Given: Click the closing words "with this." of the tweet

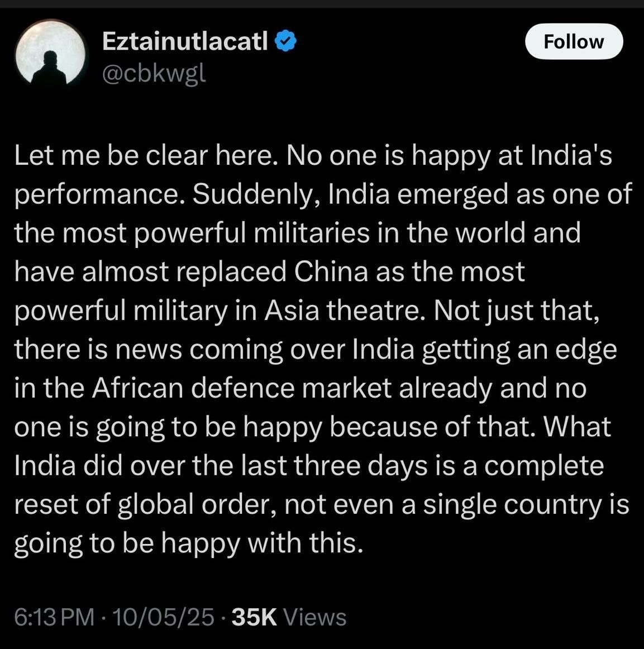Looking at the screenshot, I should [x=306, y=543].
